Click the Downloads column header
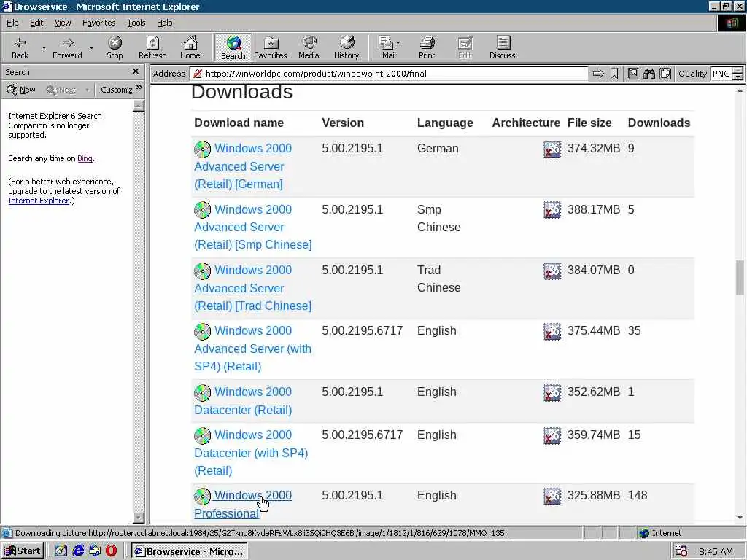 coord(659,122)
